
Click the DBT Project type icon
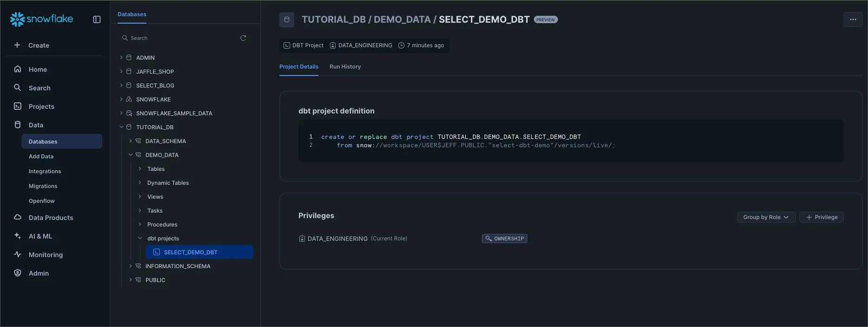tap(287, 45)
